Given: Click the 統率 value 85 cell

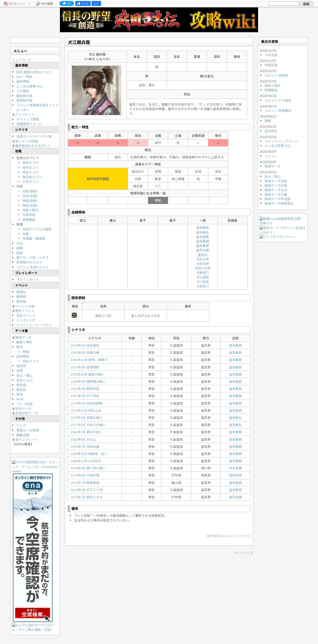Looking at the screenshot, I should tap(78, 143).
